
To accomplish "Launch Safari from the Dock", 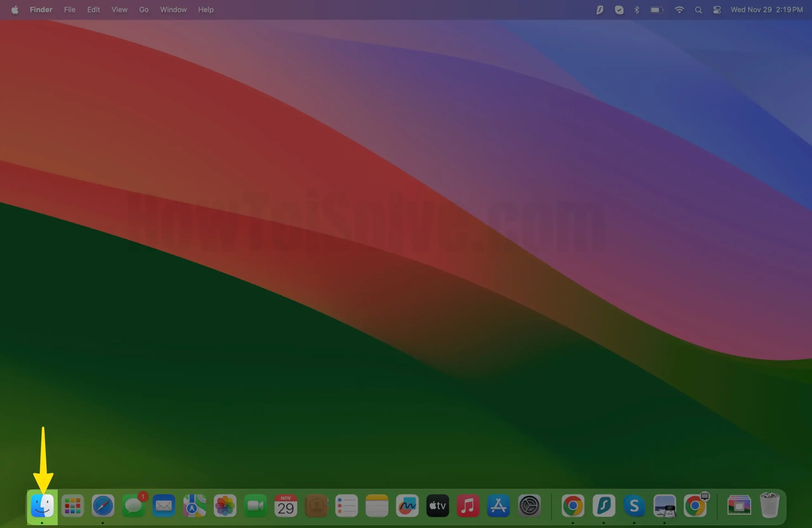I will [103, 505].
